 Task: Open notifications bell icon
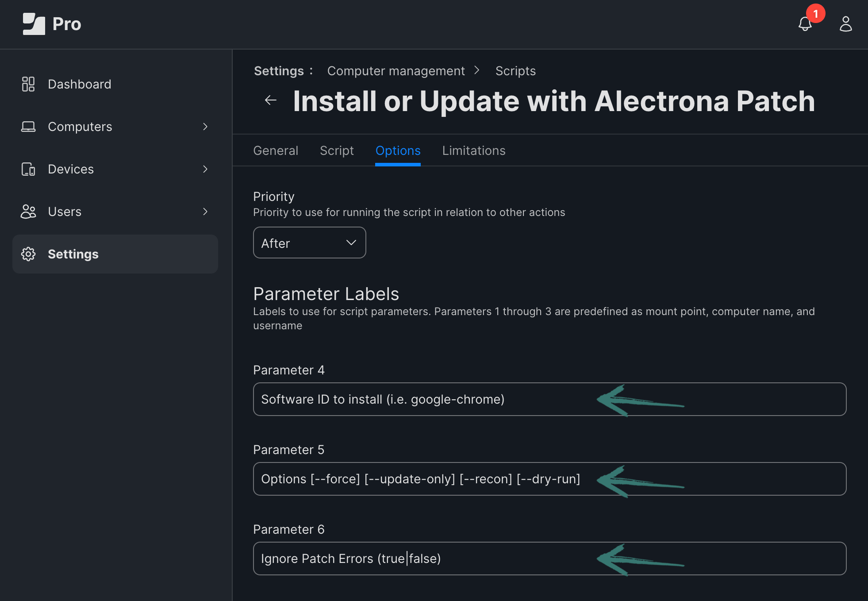[805, 24]
